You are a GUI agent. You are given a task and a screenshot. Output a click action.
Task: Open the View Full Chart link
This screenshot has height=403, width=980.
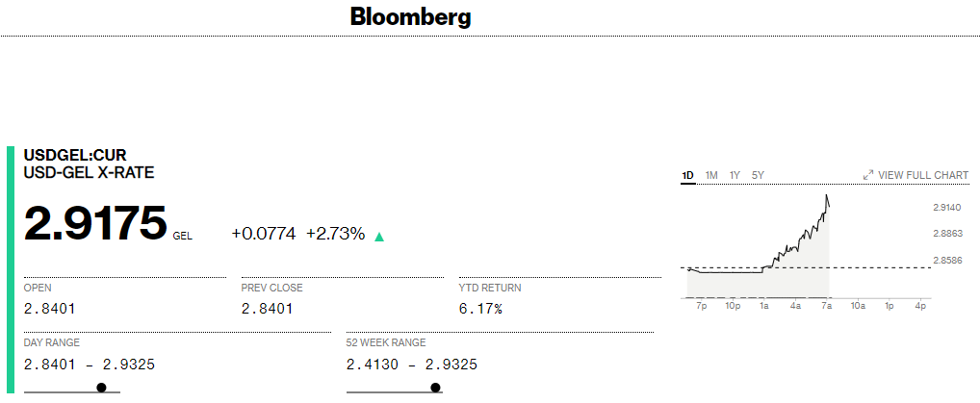point(922,175)
